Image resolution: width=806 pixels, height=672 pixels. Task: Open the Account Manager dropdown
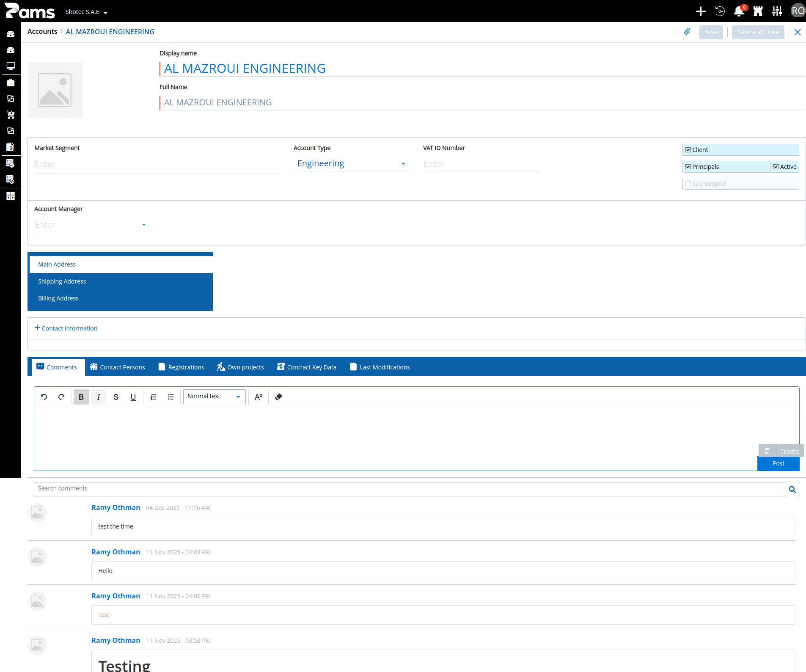click(x=92, y=225)
